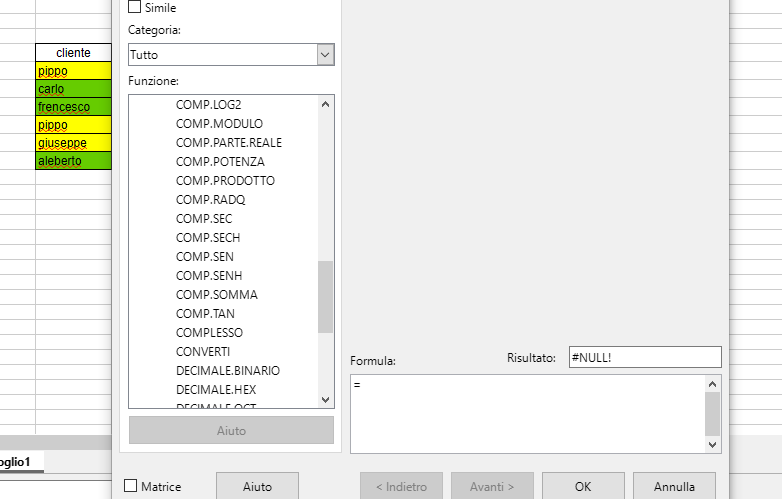
Task: Choose CONVERTI from the function list
Action: [203, 352]
